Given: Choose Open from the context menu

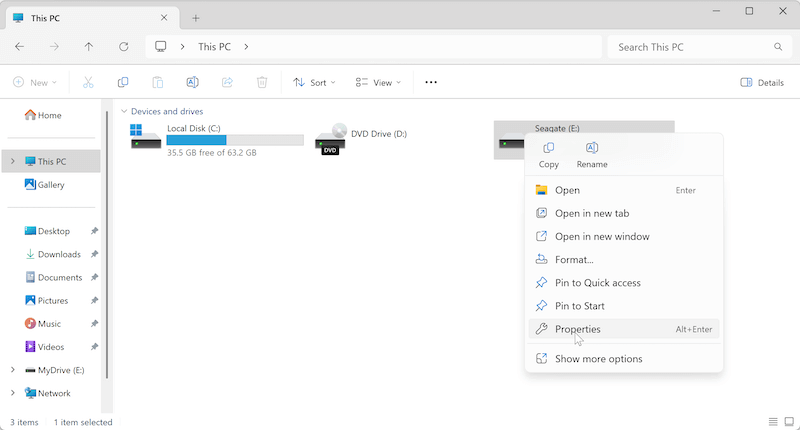Looking at the screenshot, I should [x=623, y=190].
